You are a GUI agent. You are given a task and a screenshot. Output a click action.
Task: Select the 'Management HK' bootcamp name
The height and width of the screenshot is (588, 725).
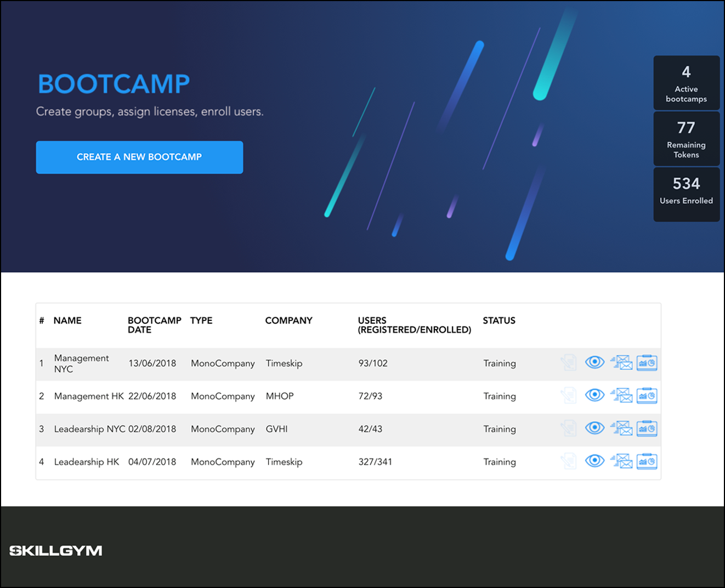pyautogui.click(x=89, y=396)
